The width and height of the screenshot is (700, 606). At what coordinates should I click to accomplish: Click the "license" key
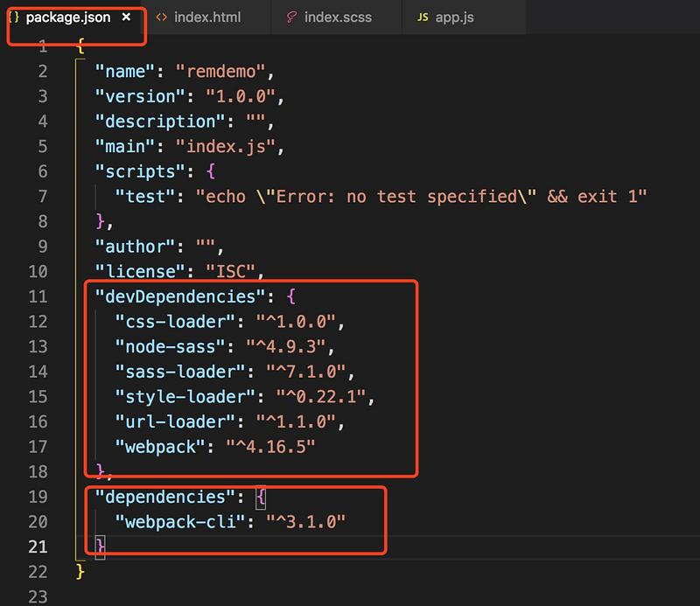pyautogui.click(x=140, y=271)
